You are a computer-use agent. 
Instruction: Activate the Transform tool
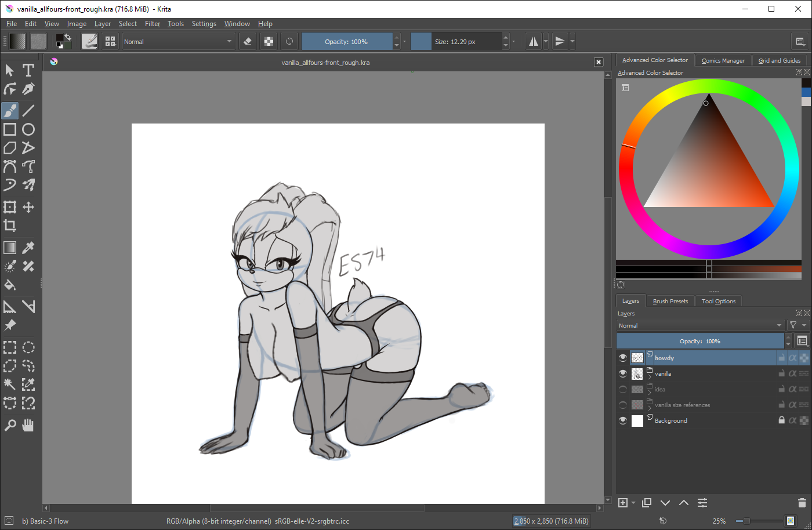10,207
